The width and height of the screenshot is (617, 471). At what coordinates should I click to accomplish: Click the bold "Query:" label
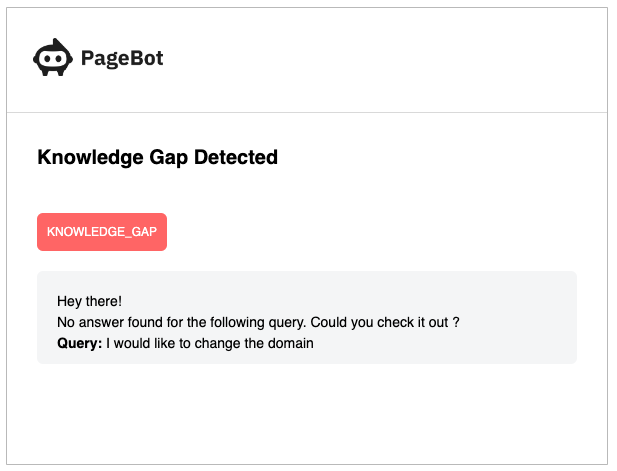pyautogui.click(x=80, y=343)
